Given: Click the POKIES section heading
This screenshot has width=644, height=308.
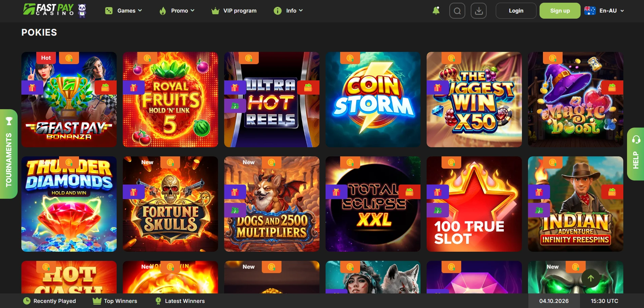Looking at the screenshot, I should pyautogui.click(x=39, y=33).
